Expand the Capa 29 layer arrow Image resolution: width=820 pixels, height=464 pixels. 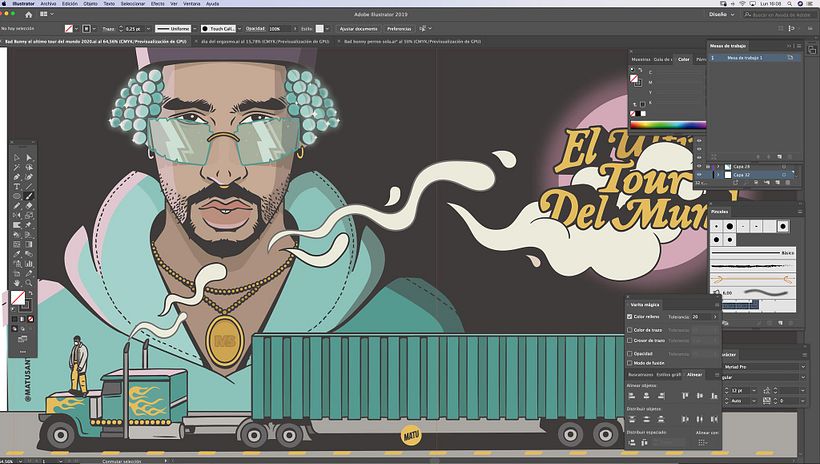(x=719, y=166)
